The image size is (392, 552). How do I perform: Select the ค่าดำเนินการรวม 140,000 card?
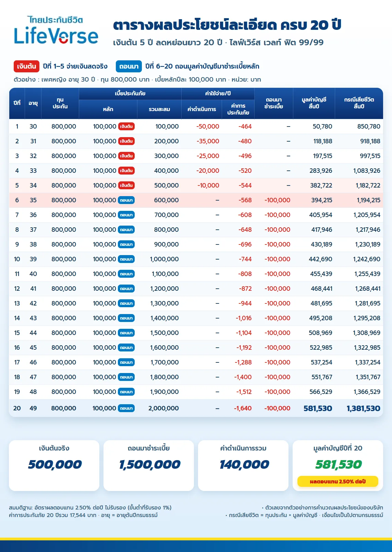tap(243, 466)
